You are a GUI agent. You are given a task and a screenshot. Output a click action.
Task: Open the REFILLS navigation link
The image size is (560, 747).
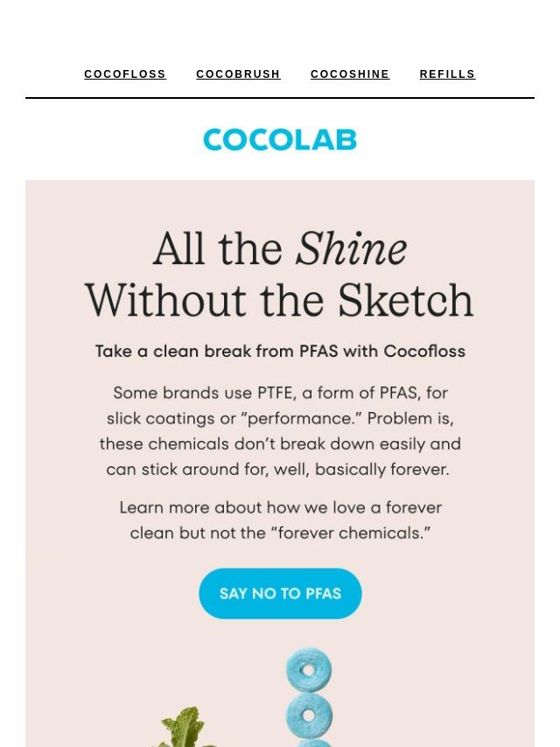tap(447, 74)
